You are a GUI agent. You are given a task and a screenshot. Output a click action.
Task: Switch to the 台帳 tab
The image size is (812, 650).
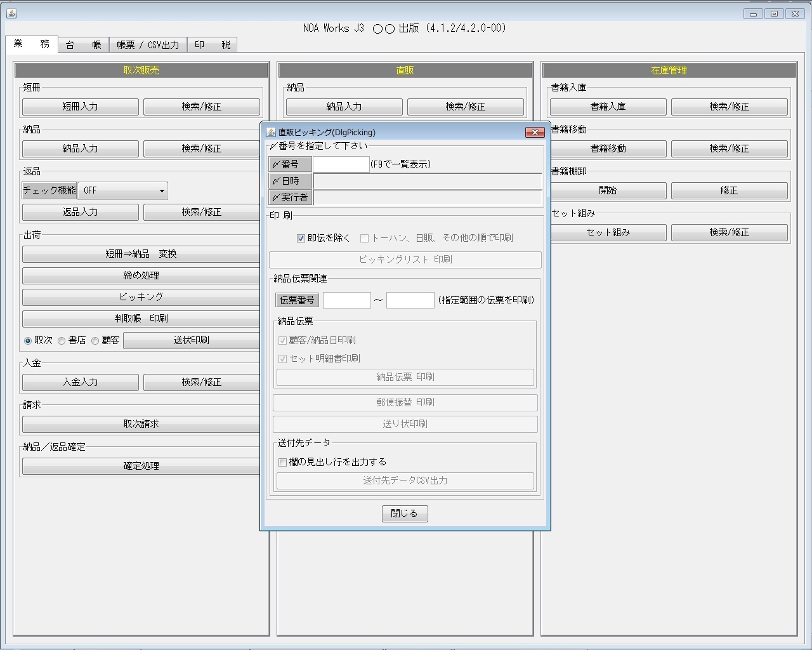point(83,45)
